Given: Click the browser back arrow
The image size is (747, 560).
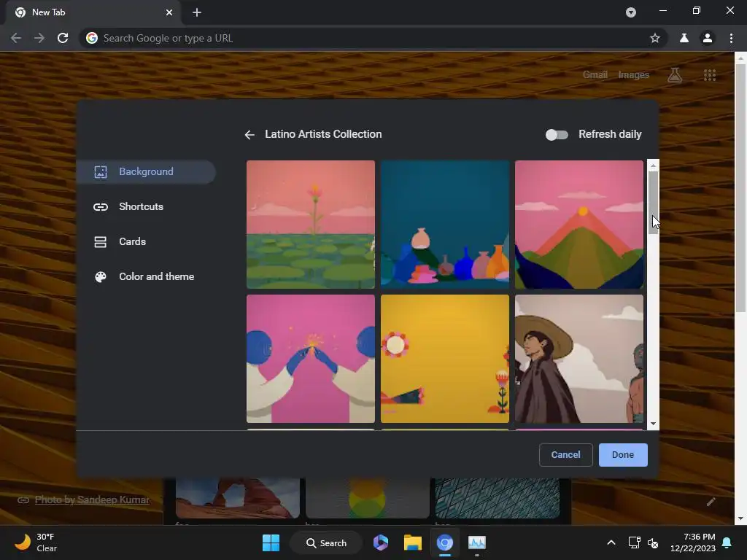Looking at the screenshot, I should [16, 38].
